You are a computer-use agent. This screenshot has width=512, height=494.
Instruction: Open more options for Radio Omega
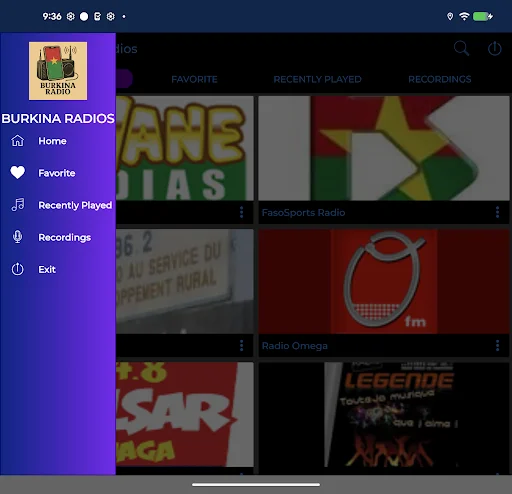pos(497,346)
